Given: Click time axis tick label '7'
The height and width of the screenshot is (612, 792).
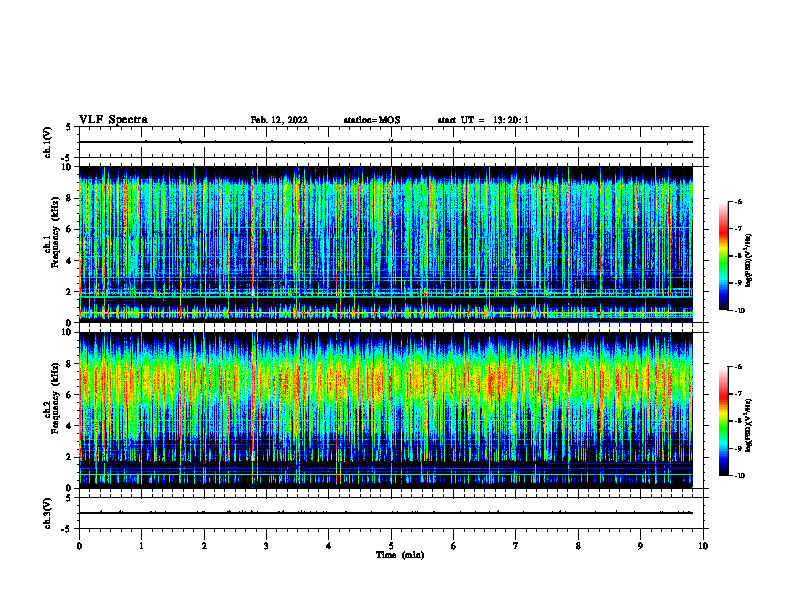Looking at the screenshot, I should click(516, 546).
